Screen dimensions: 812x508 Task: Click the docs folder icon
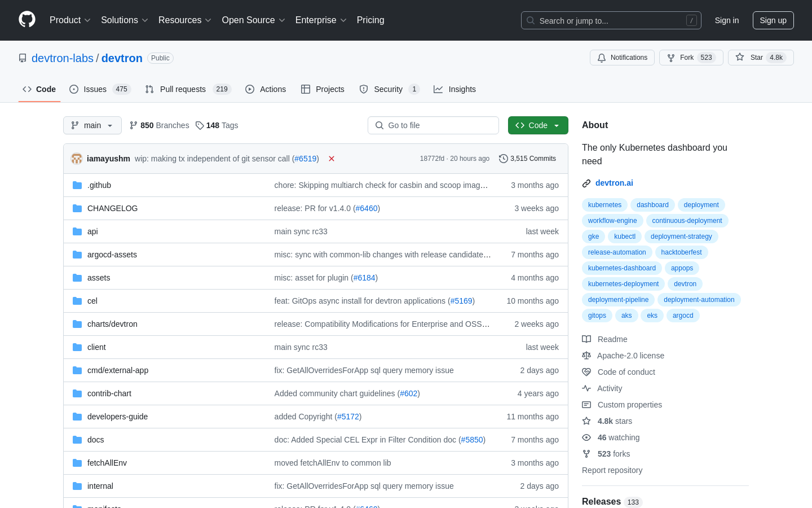point(77,440)
